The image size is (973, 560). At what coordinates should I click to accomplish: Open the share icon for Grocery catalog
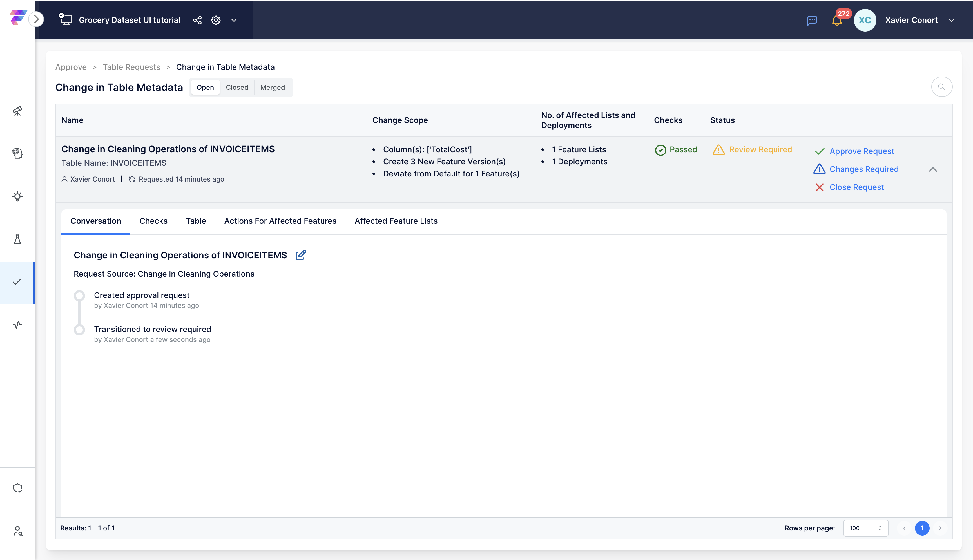197,20
